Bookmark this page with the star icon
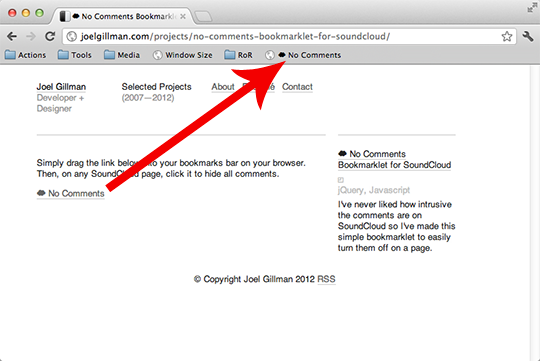 tap(507, 36)
